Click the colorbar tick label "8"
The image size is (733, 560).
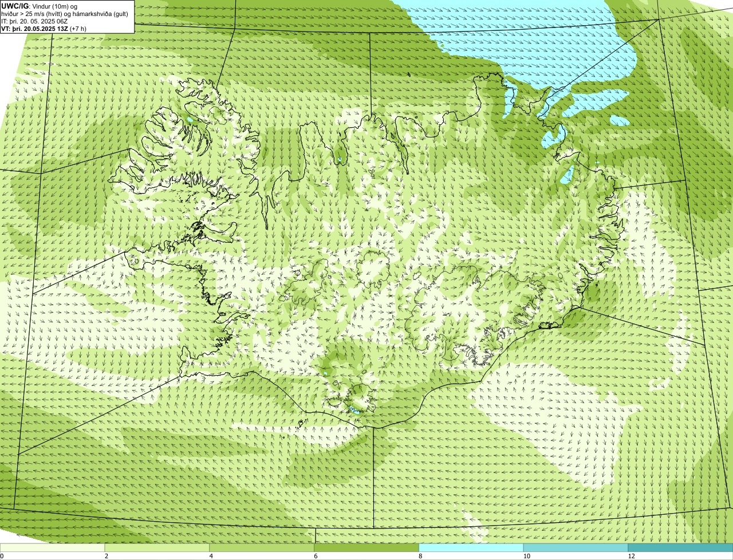click(x=420, y=556)
